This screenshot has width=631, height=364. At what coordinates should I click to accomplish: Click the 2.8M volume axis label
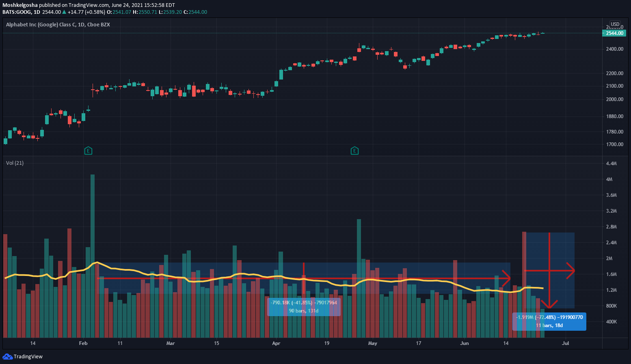(x=611, y=227)
